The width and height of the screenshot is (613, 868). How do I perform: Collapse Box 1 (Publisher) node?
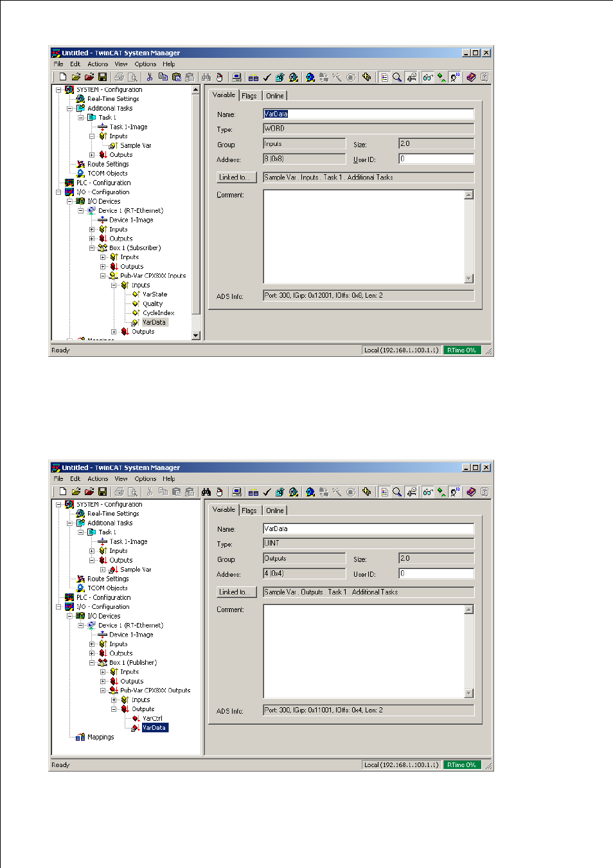pos(92,663)
